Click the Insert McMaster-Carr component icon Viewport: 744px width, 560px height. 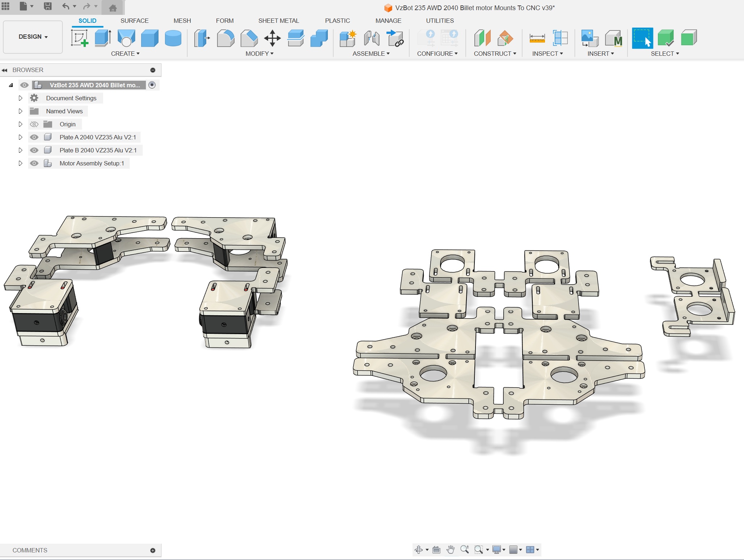point(613,38)
